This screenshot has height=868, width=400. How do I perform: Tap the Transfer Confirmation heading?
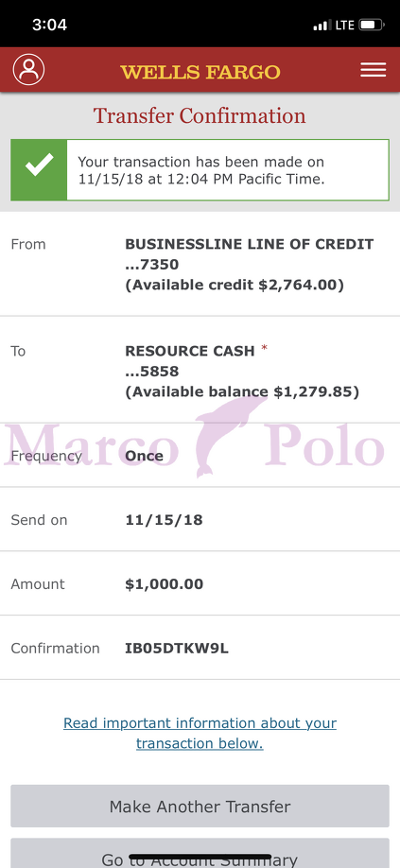pyautogui.click(x=200, y=116)
